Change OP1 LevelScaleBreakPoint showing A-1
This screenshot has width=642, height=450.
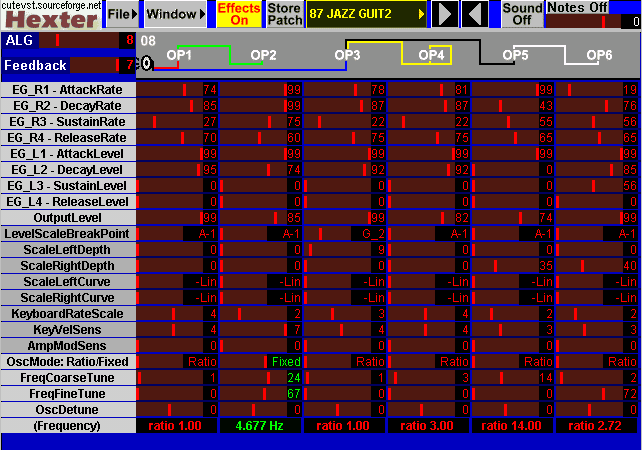(x=176, y=233)
